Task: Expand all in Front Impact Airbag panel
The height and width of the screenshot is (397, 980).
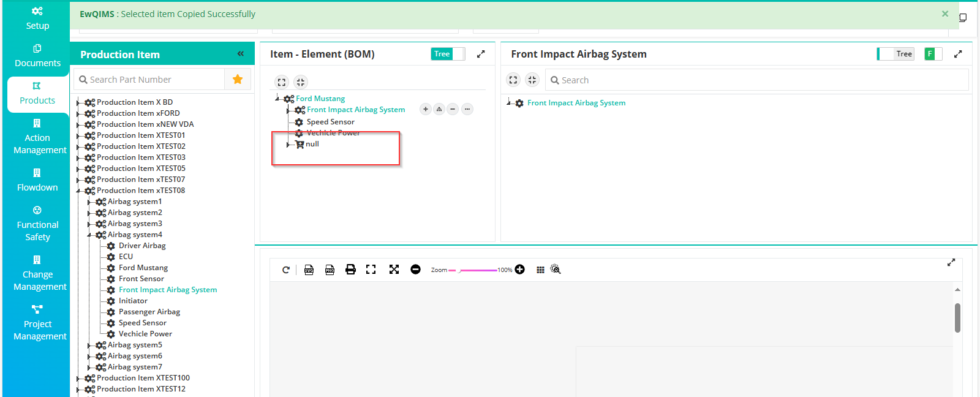Action: 513,80
